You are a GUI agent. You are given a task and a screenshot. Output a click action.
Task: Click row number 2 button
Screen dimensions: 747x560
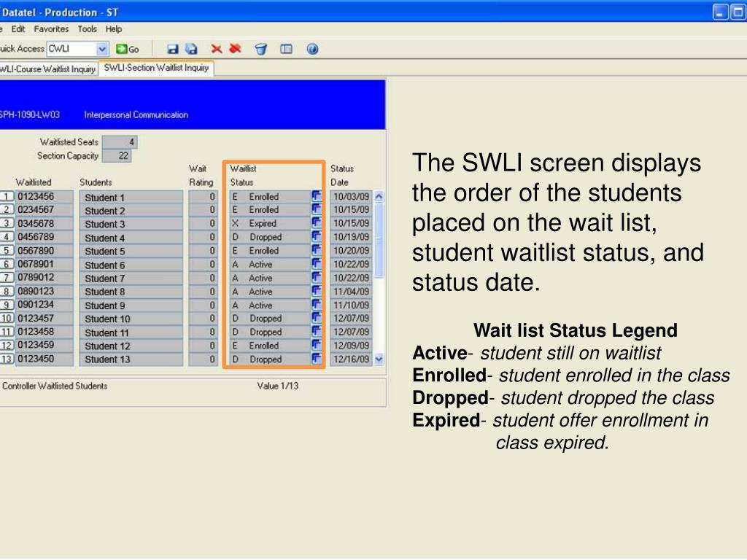click(x=7, y=209)
